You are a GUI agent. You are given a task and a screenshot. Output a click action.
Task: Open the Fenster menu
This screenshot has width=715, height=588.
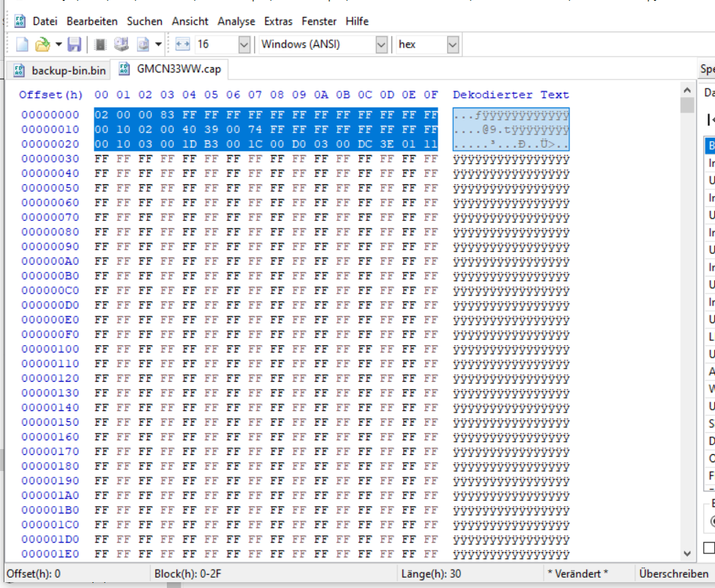coord(319,21)
